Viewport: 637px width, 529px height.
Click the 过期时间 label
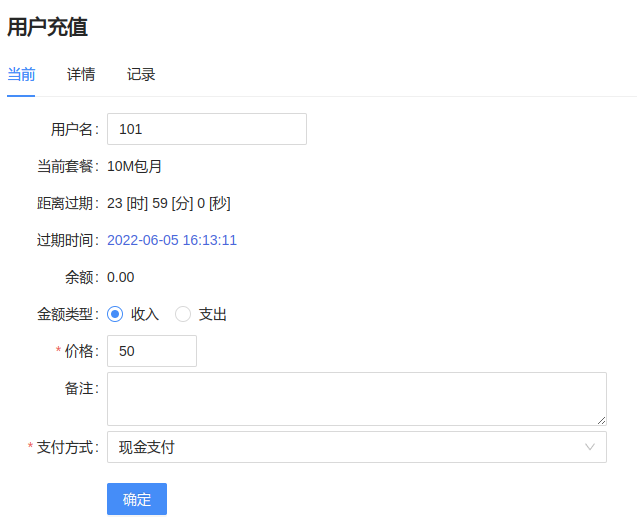(68, 240)
